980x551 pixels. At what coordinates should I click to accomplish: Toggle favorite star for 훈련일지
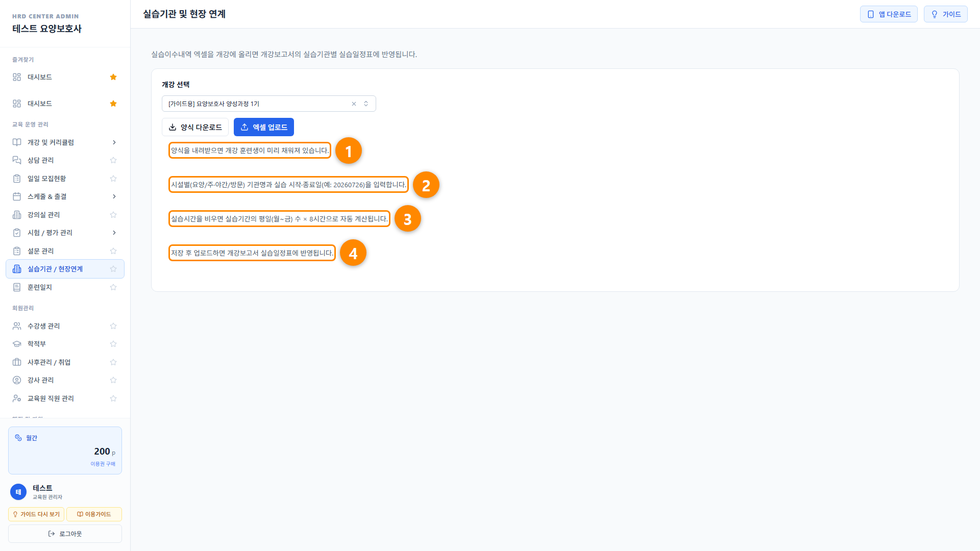(113, 287)
